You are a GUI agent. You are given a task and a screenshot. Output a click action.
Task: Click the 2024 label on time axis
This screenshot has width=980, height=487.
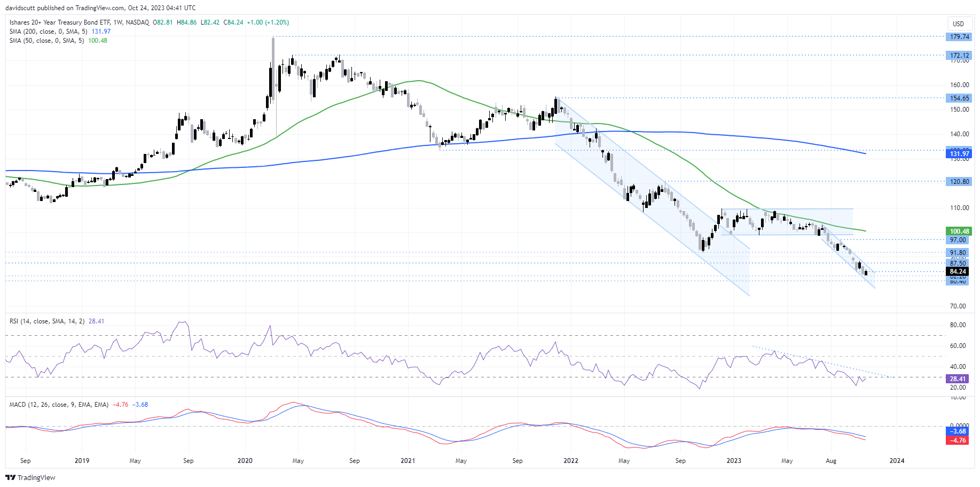point(897,460)
